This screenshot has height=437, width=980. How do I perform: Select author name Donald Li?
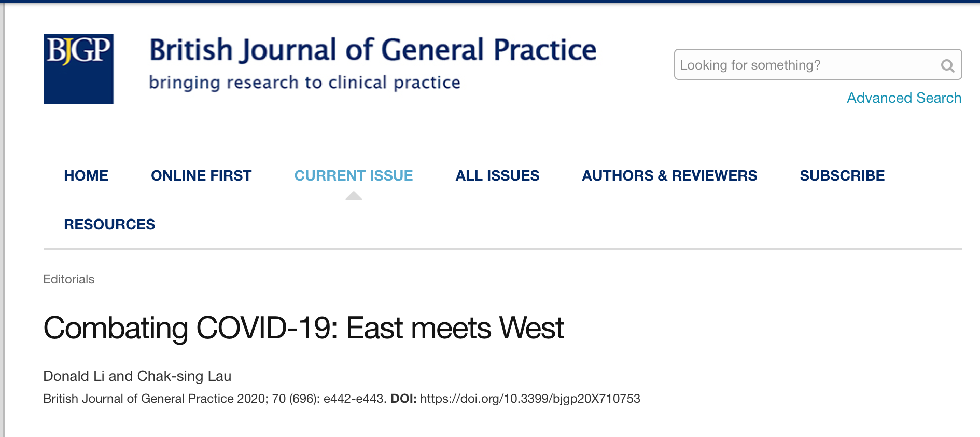[x=74, y=376]
